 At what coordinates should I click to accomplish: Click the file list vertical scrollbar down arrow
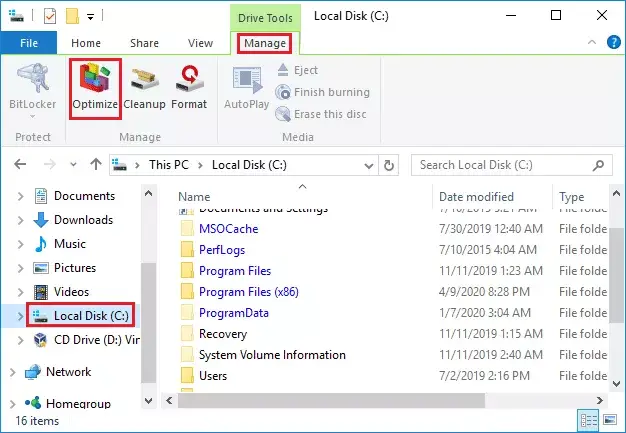point(616,384)
